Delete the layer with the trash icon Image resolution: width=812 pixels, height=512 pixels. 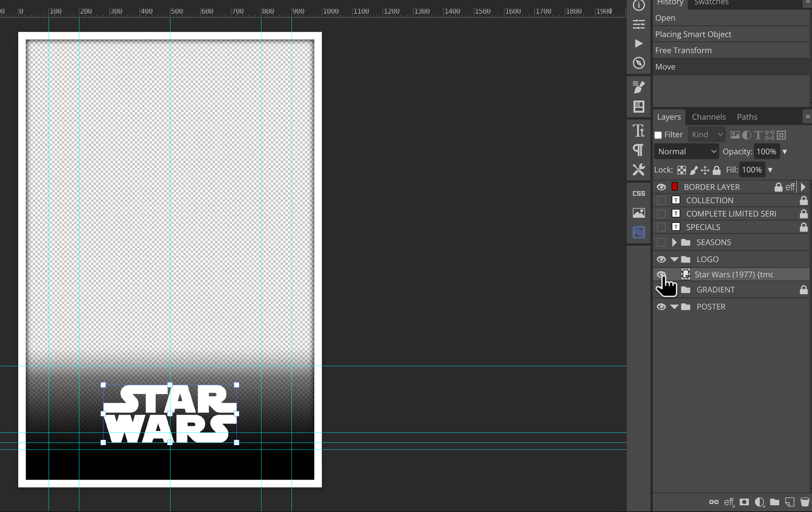point(805,502)
